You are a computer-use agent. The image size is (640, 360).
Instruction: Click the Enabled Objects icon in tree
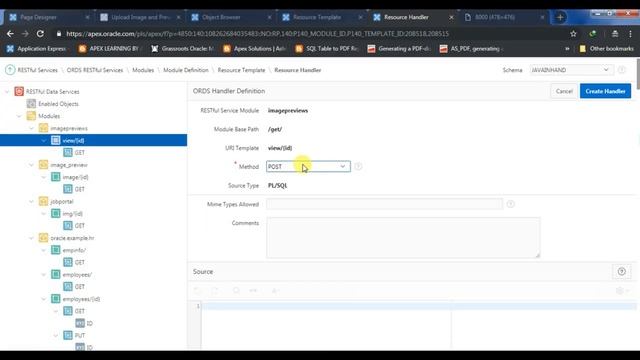point(31,104)
